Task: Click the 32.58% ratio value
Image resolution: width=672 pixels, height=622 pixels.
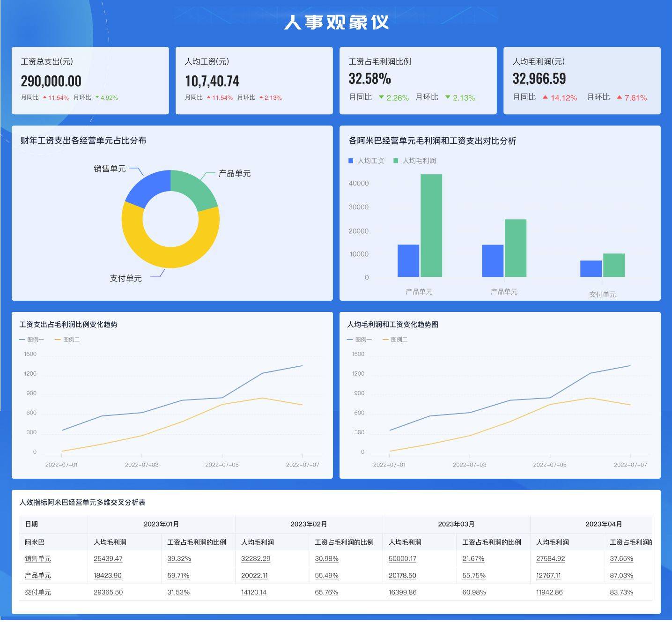Action: 369,79
